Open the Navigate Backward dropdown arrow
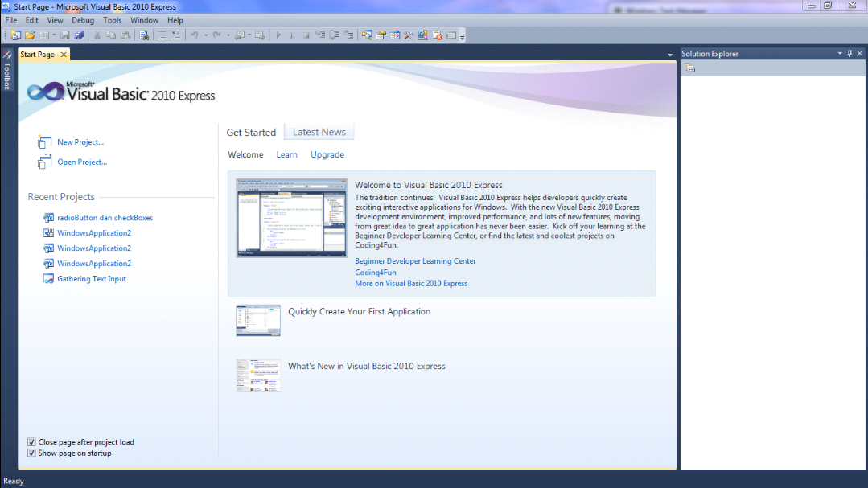The height and width of the screenshot is (488, 868). pos(249,35)
